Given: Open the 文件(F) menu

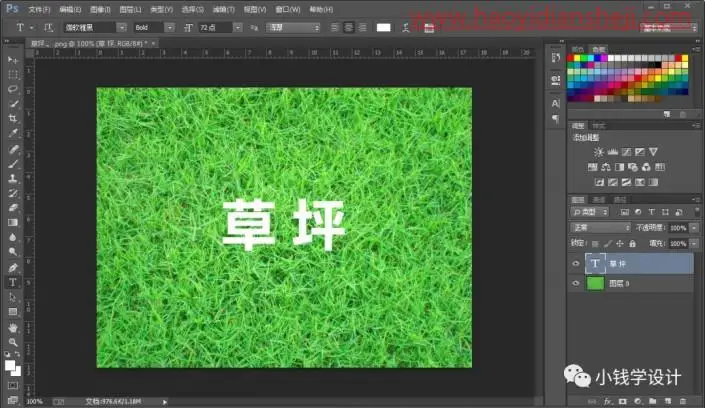Looking at the screenshot, I should [40, 9].
